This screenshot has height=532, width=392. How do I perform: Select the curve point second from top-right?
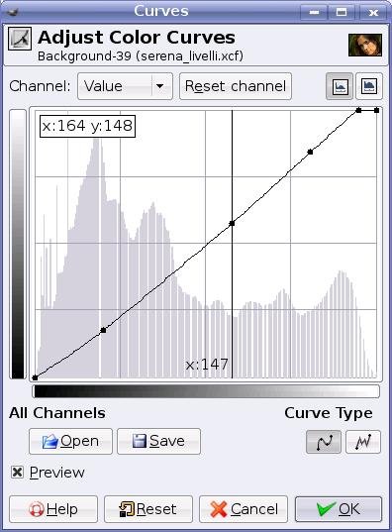pyautogui.click(x=358, y=110)
